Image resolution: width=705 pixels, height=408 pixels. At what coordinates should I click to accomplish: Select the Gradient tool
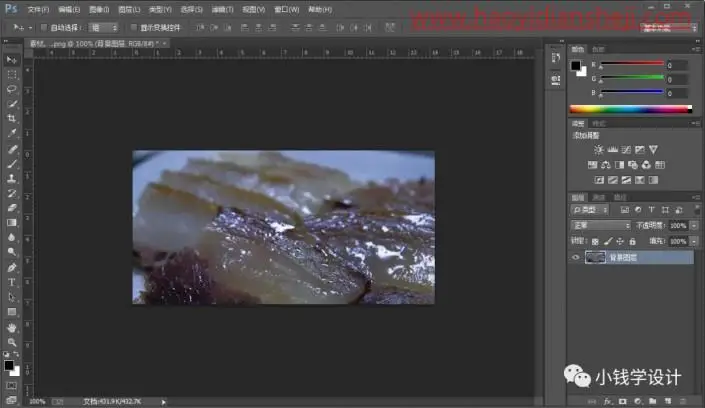click(12, 223)
